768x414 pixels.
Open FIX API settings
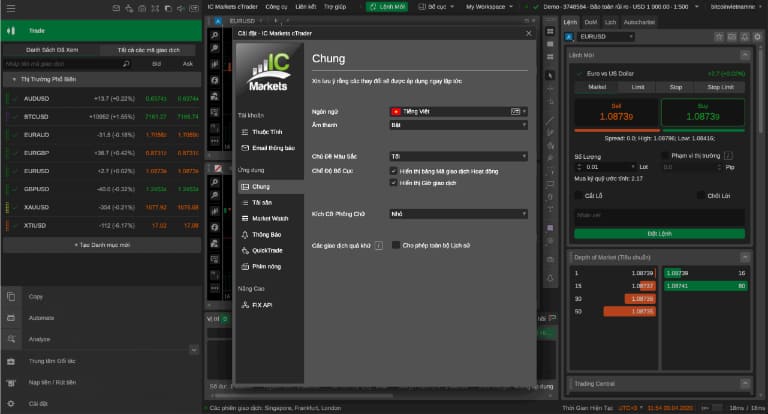pos(264,304)
